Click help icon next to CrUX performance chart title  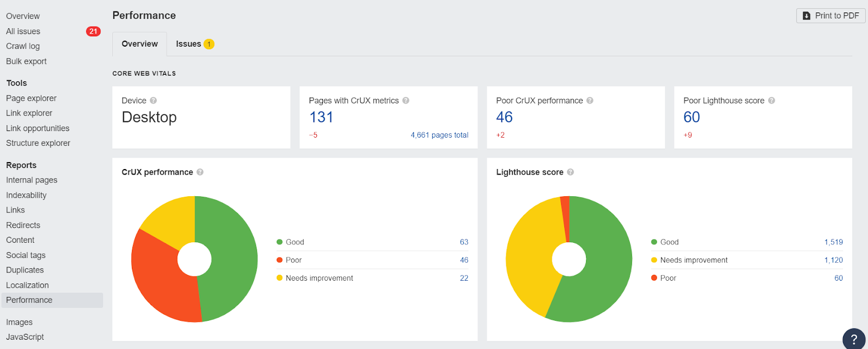tap(200, 172)
